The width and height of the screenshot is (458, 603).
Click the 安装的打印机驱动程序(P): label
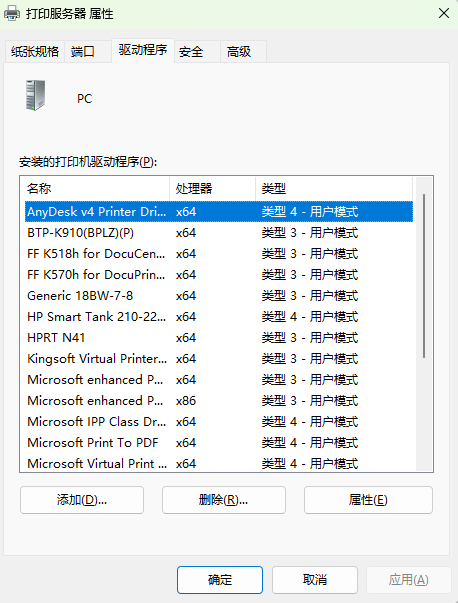[88, 162]
